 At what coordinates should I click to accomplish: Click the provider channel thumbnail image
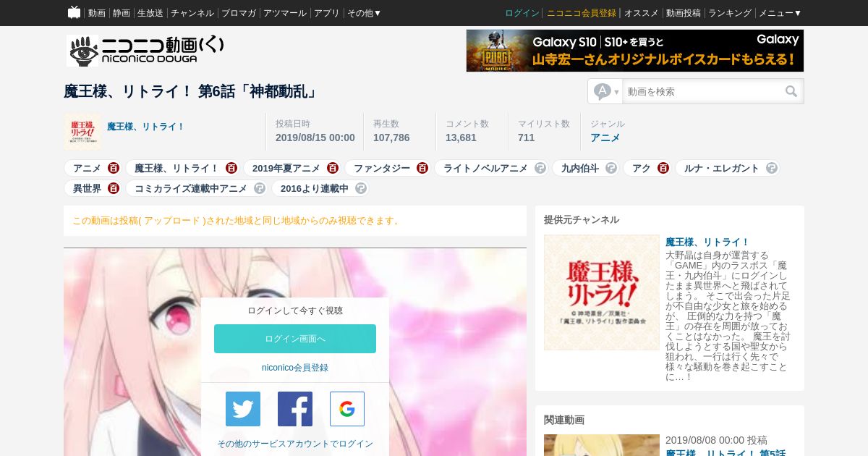pyautogui.click(x=602, y=292)
